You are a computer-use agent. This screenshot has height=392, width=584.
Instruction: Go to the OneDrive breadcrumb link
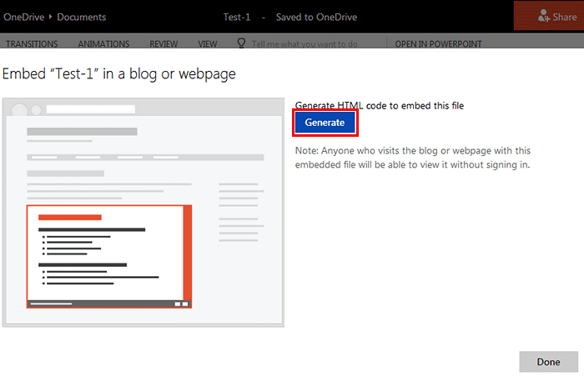coord(23,17)
